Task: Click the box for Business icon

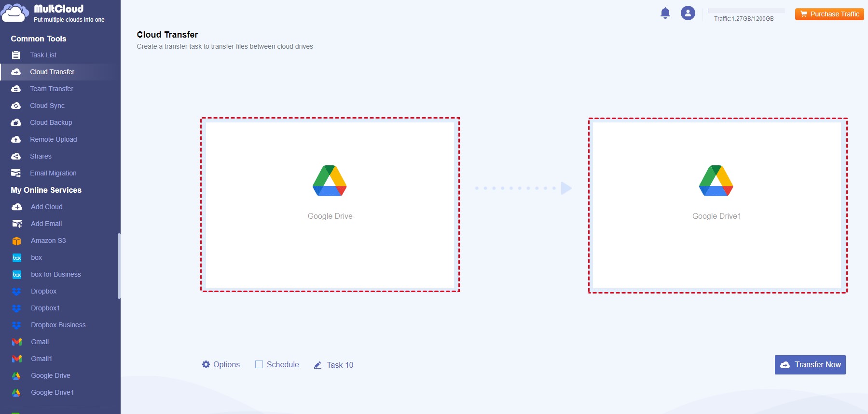Action: [17, 274]
